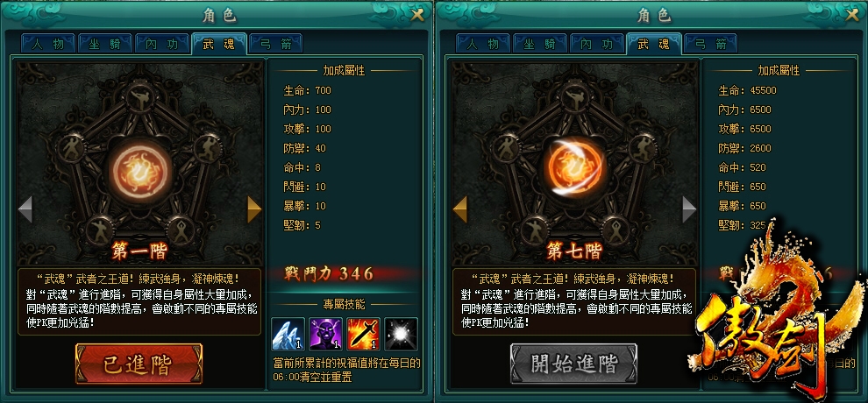The height and width of the screenshot is (403, 868).
Task: Switch to 弓箭 tab in right window
Action: pos(711,44)
